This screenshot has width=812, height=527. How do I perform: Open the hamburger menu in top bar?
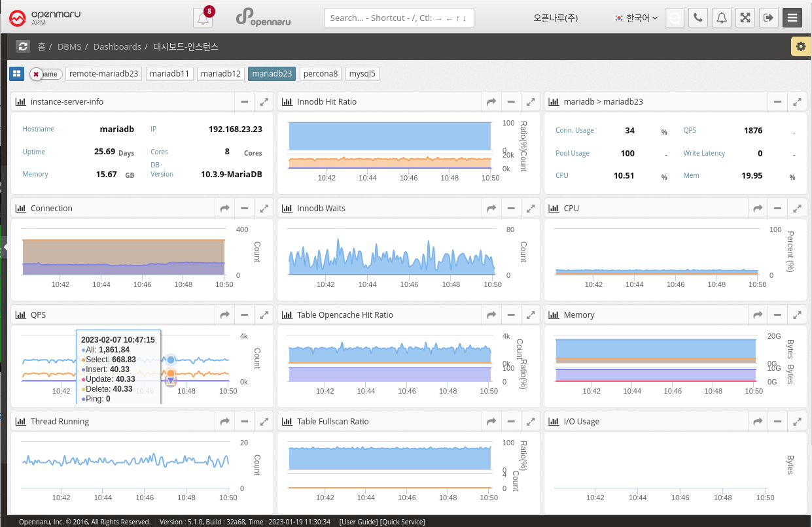pyautogui.click(x=792, y=18)
